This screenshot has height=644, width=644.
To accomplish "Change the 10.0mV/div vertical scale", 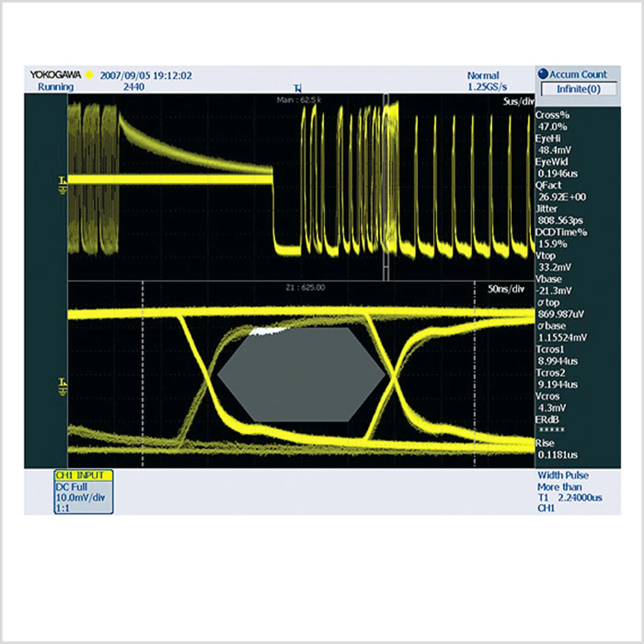I will [80, 498].
